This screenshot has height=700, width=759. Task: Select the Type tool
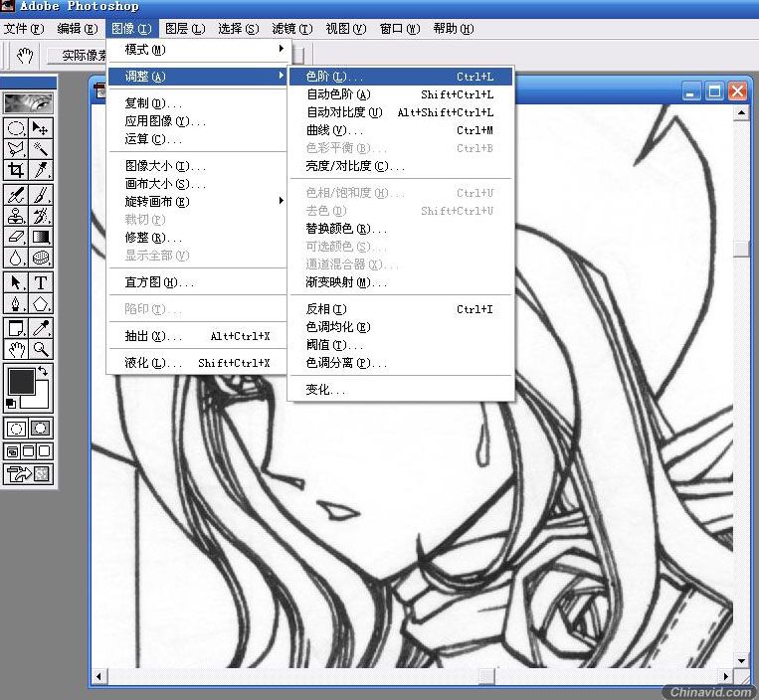pyautogui.click(x=40, y=282)
